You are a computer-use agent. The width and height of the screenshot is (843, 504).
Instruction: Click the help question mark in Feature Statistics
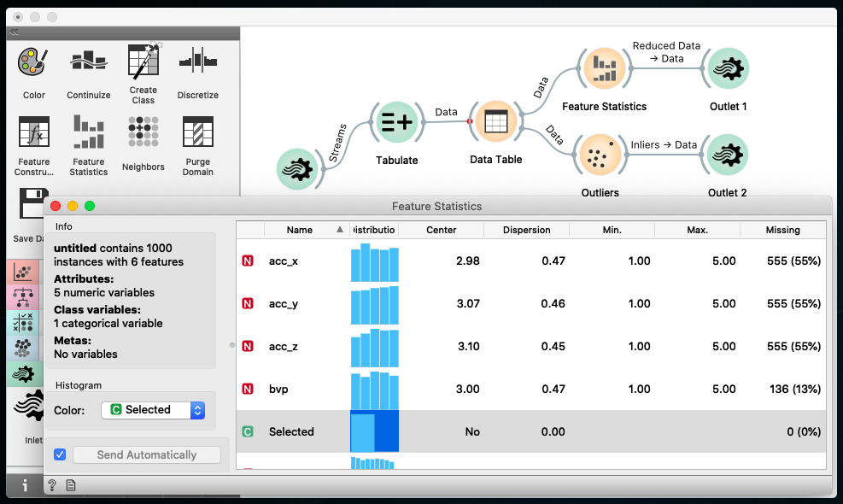coord(52,484)
